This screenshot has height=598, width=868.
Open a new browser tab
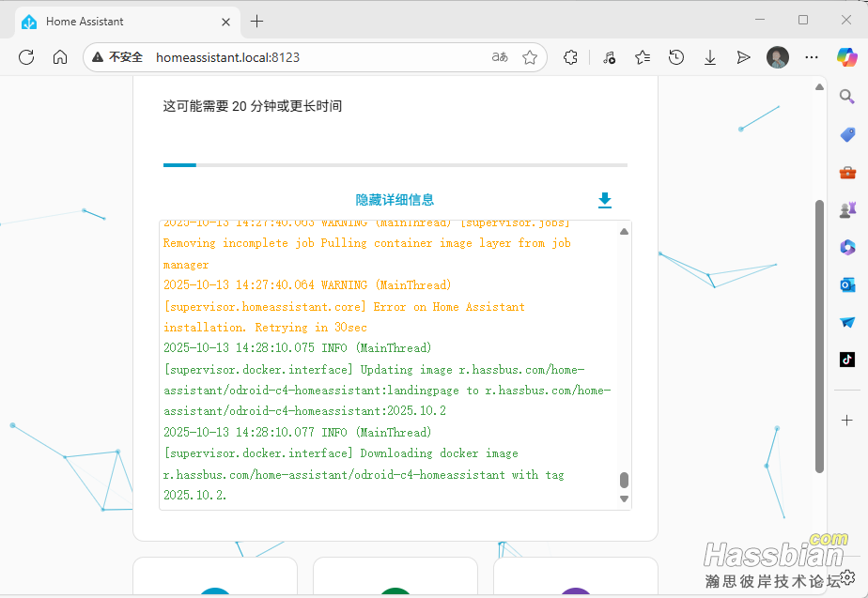[x=257, y=21]
